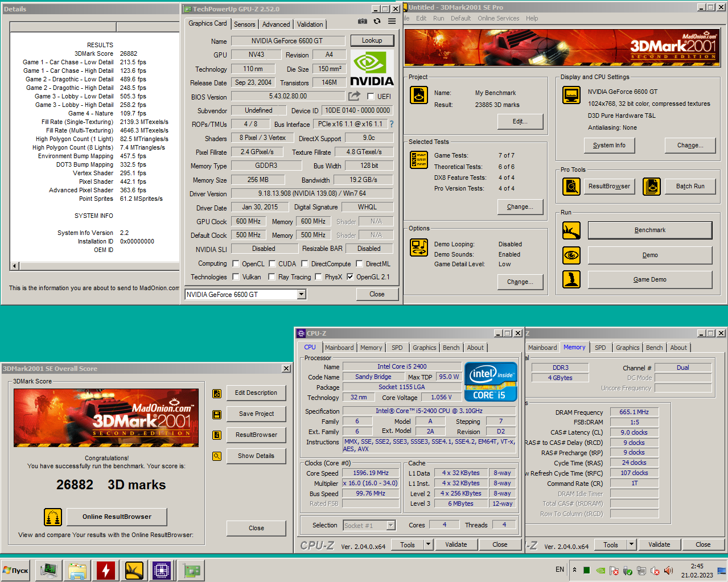Toggle the PhysX checkbox
Screen dimensions: 728x582
pyautogui.click(x=318, y=277)
